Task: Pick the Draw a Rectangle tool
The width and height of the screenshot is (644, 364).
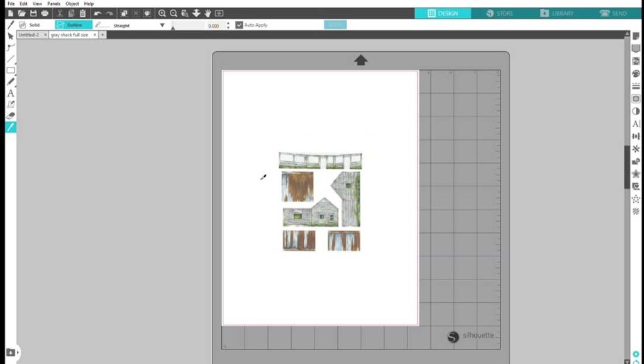Action: click(x=11, y=71)
